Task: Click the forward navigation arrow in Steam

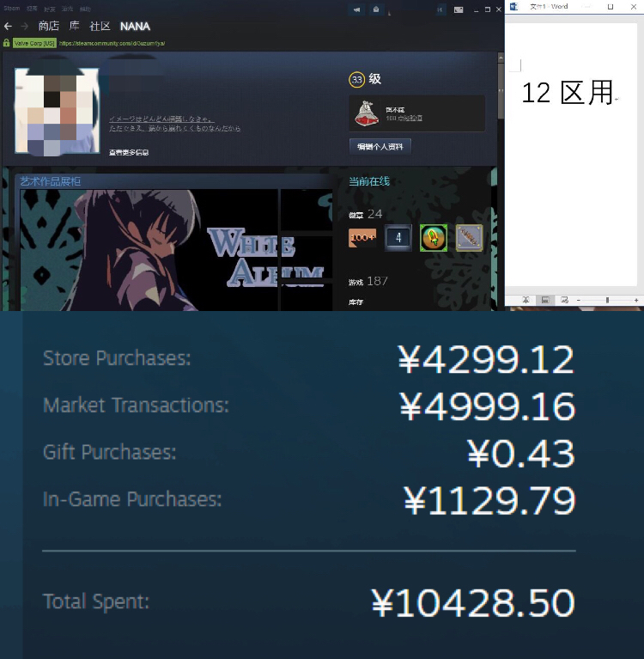Action: tap(25, 27)
